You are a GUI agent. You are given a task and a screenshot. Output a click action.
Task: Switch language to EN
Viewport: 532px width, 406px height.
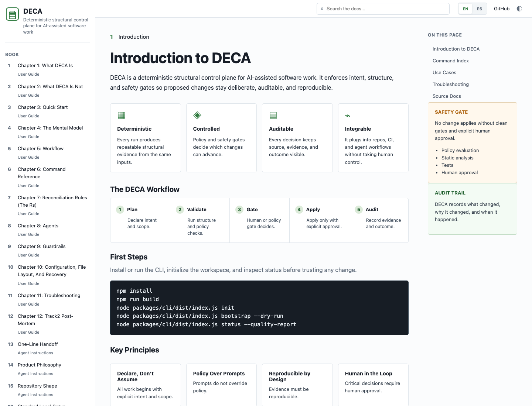pyautogui.click(x=465, y=9)
